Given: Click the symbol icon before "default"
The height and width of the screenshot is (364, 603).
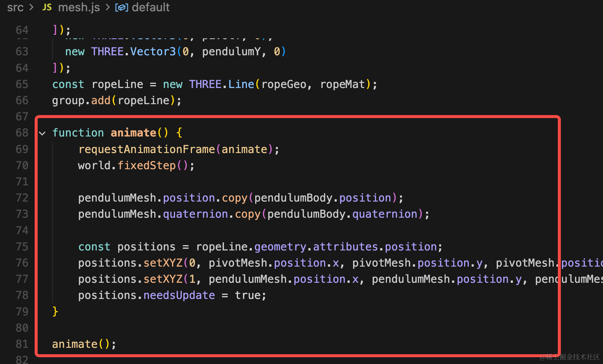Looking at the screenshot, I should click(x=122, y=8).
